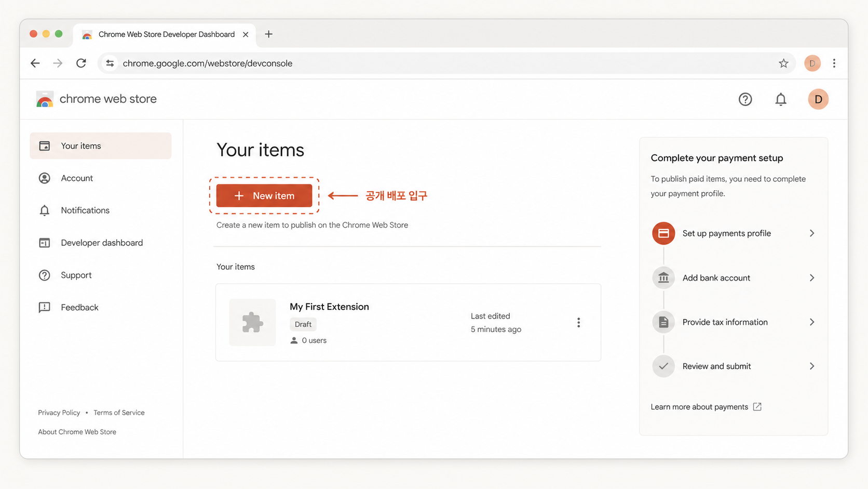Close the Developer Dashboard tab
The height and width of the screenshot is (489, 868).
[246, 34]
